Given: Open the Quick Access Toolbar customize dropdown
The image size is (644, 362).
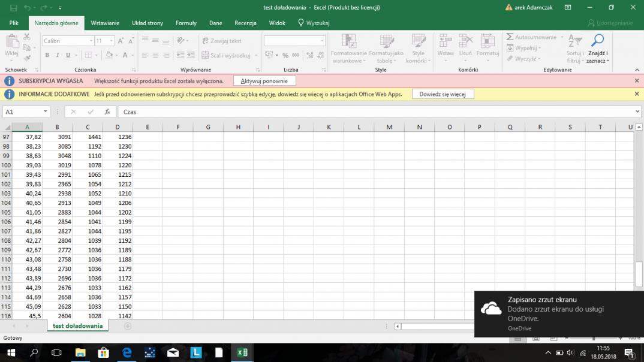Looking at the screenshot, I should (60, 8).
